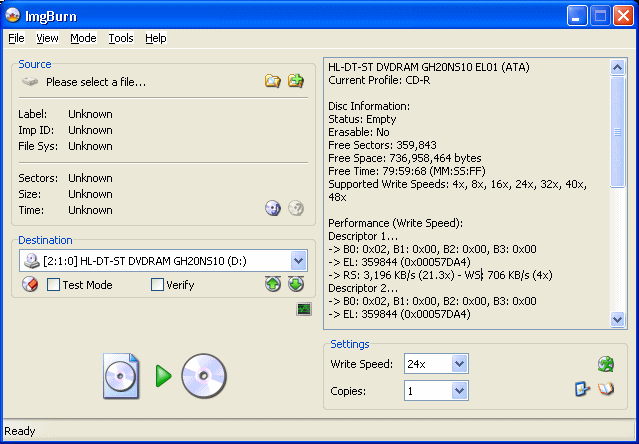This screenshot has width=639, height=444.
Task: View image information disc icon
Action: click(273, 208)
